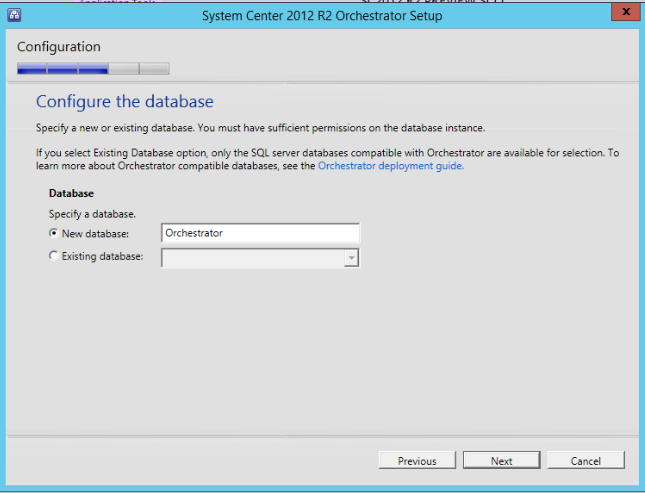
Task: Expand the Existing database dropdown arrow
Action: tap(351, 258)
